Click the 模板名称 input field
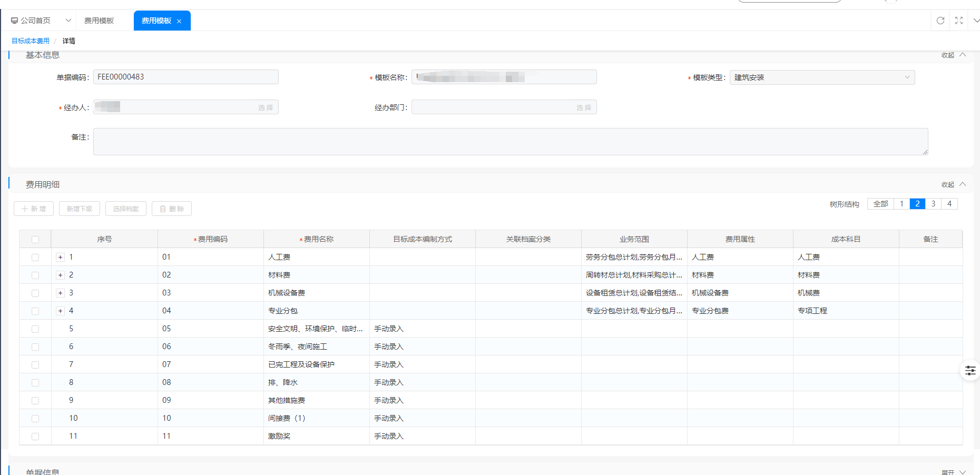980x475 pixels. [x=504, y=77]
